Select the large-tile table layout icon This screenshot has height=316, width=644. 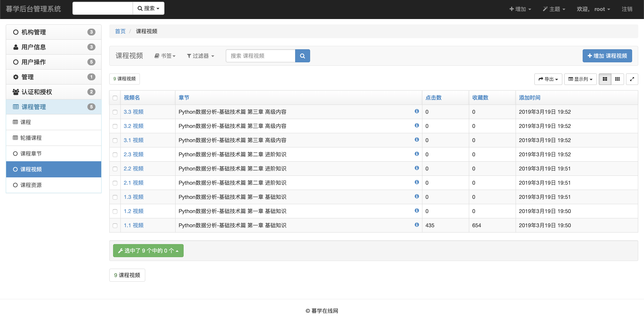(605, 79)
